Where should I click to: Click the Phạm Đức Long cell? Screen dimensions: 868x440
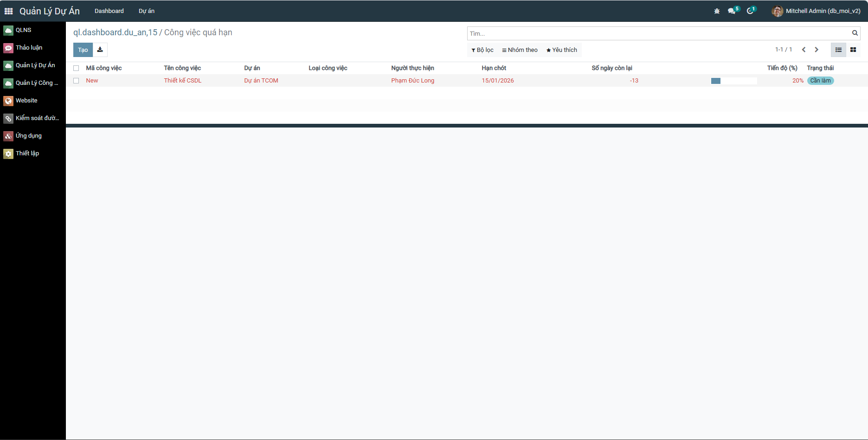412,81
